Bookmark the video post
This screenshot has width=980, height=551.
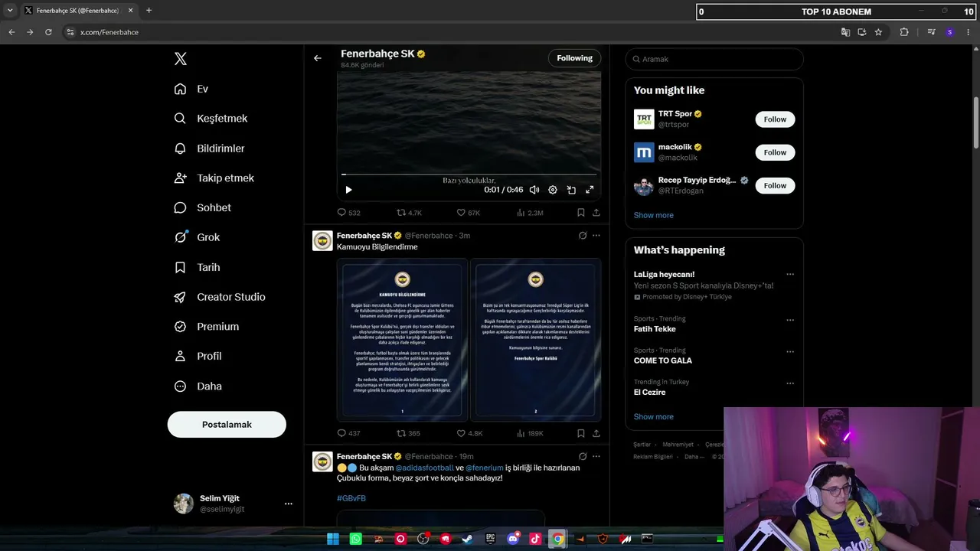(x=581, y=213)
